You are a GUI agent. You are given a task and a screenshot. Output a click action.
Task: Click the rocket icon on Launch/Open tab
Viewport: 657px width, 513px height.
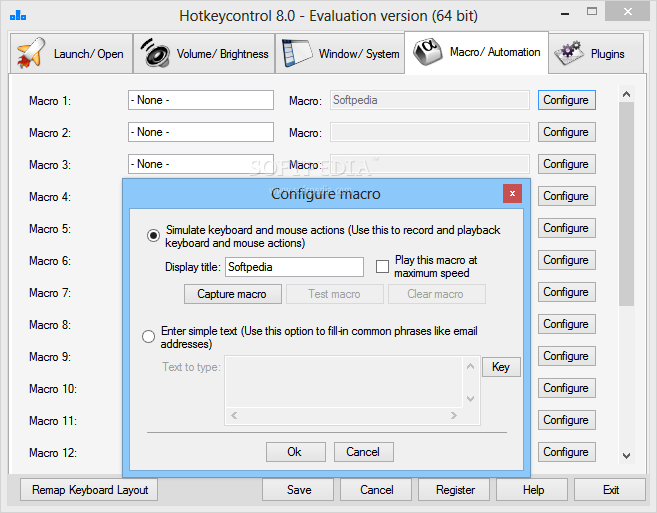pos(31,53)
